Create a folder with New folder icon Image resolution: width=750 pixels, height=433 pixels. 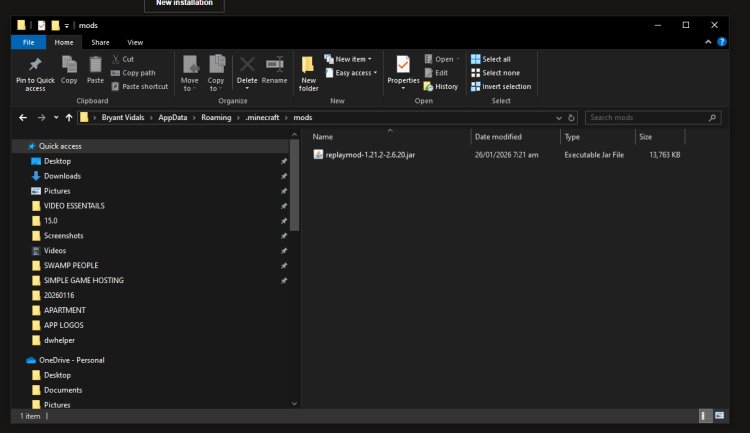point(308,68)
